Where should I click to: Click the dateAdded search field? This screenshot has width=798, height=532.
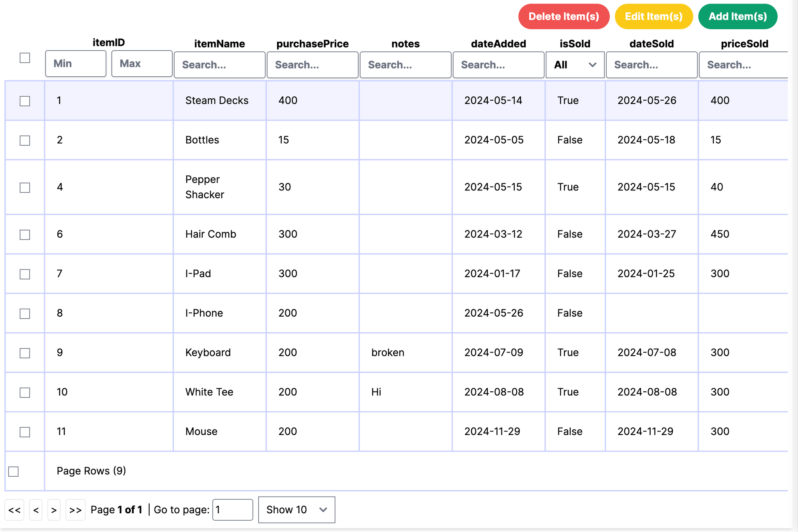tap(498, 65)
